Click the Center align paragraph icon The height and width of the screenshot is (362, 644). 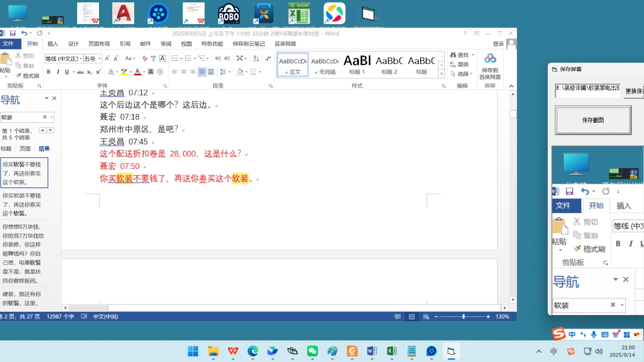pos(184,72)
